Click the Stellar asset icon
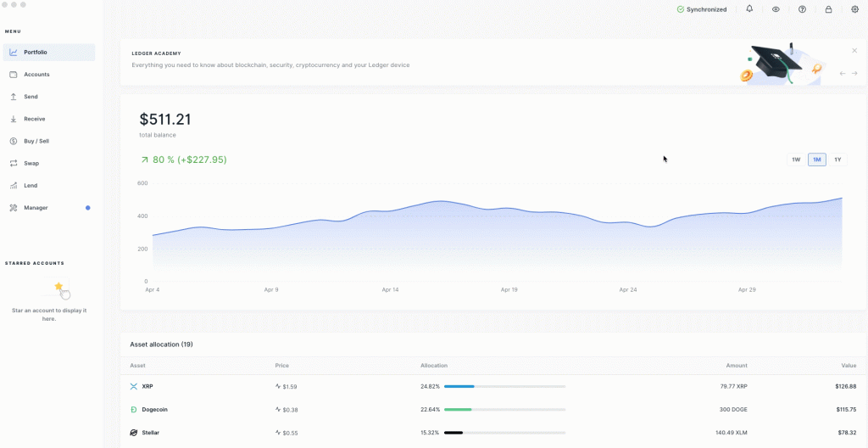The height and width of the screenshot is (448, 868). coord(133,433)
